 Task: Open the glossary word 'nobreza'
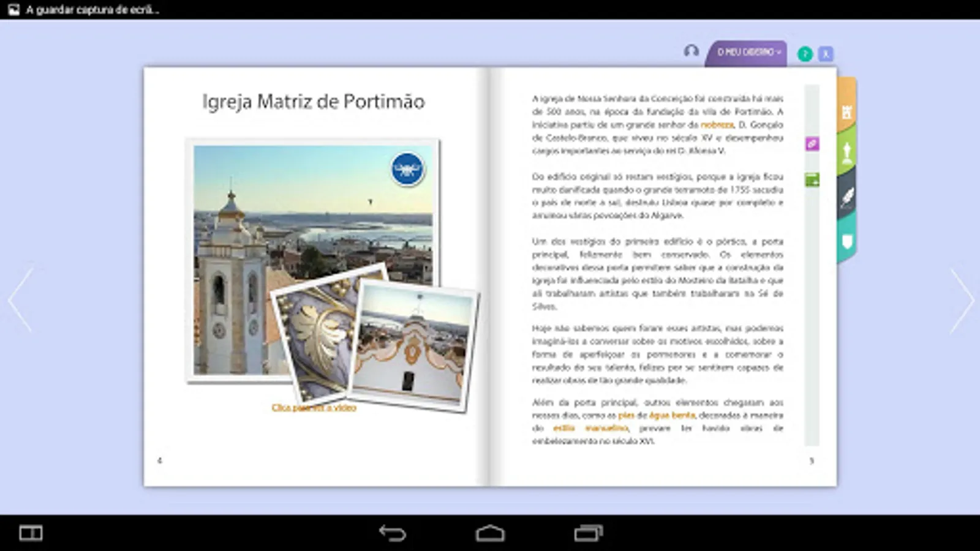(x=717, y=124)
